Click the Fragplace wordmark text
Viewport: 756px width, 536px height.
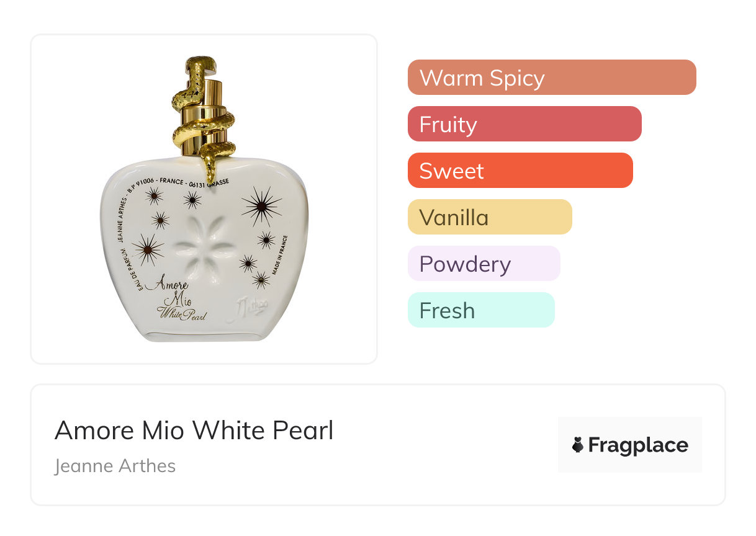638,445
